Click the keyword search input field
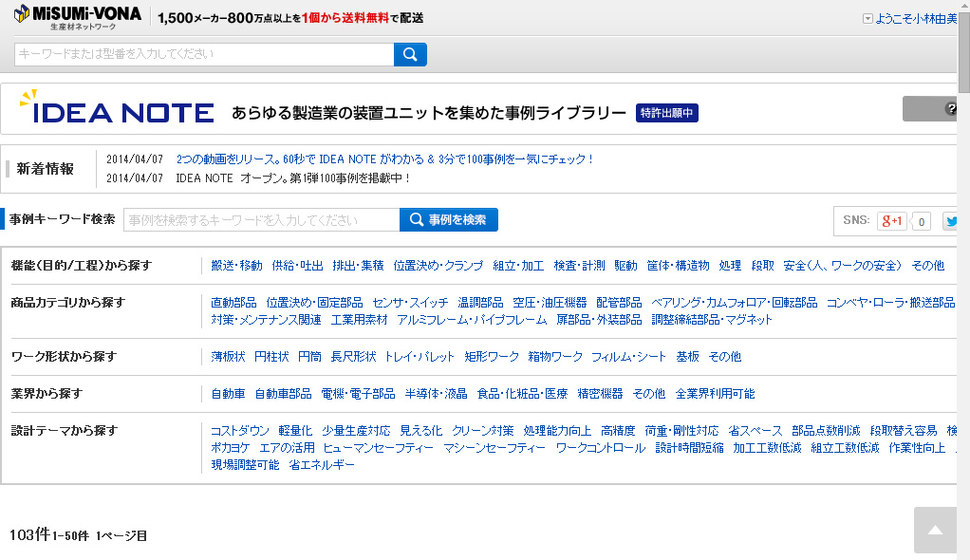Image resolution: width=970 pixels, height=560 pixels. coord(199,54)
